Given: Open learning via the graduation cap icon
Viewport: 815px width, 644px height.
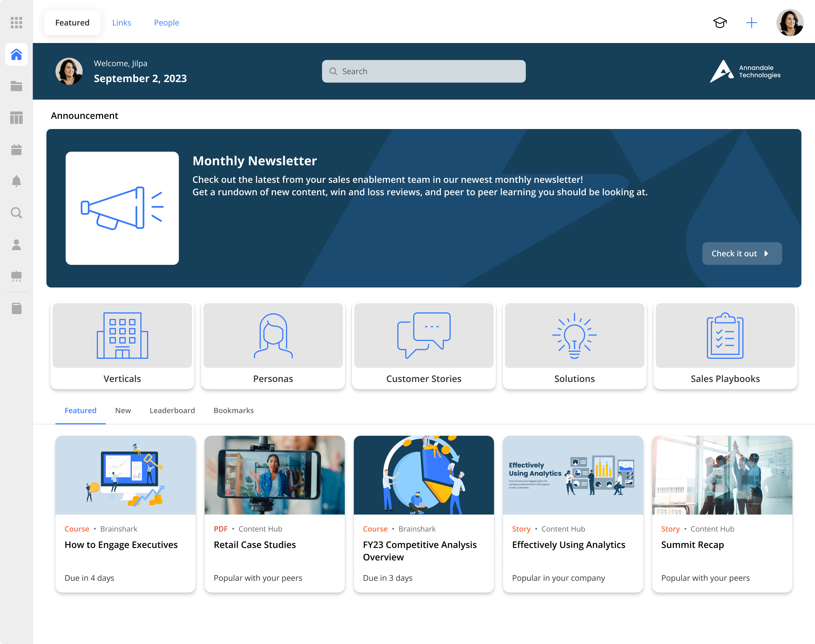Looking at the screenshot, I should point(720,23).
